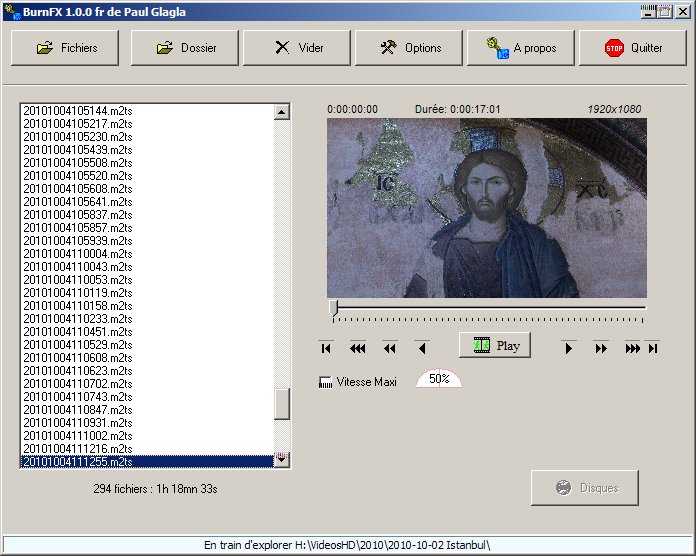Image resolution: width=696 pixels, height=556 pixels.
Task: Click the file list scrollbar thumb
Action: tap(282, 404)
